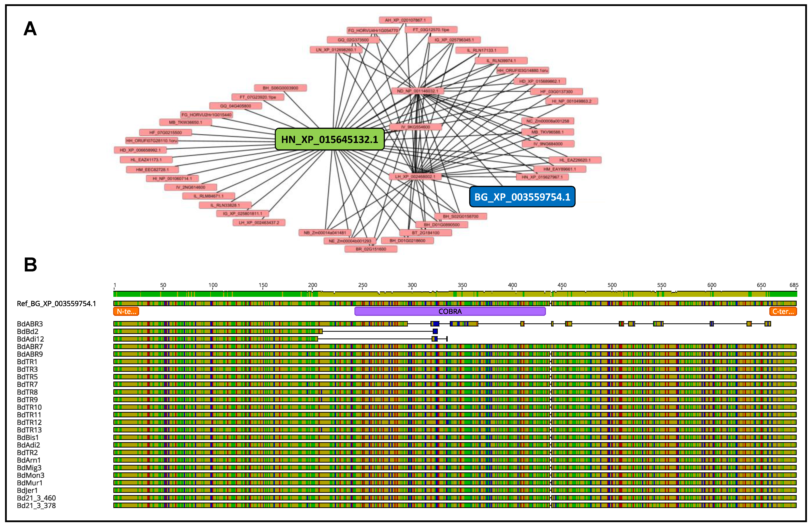Click the AH_XP_020107867.1 node

[405, 20]
